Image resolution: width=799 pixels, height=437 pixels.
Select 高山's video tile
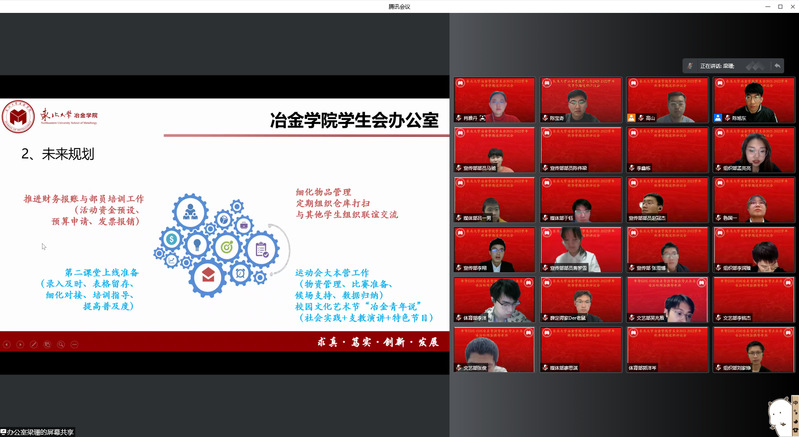pyautogui.click(x=667, y=100)
